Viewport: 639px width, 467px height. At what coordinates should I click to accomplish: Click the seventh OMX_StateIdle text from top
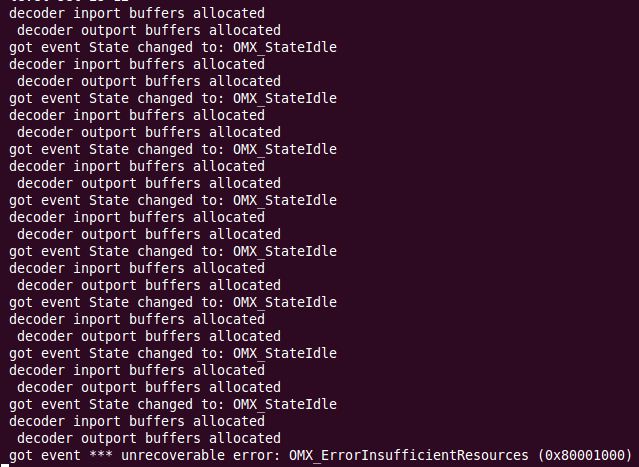(285, 353)
